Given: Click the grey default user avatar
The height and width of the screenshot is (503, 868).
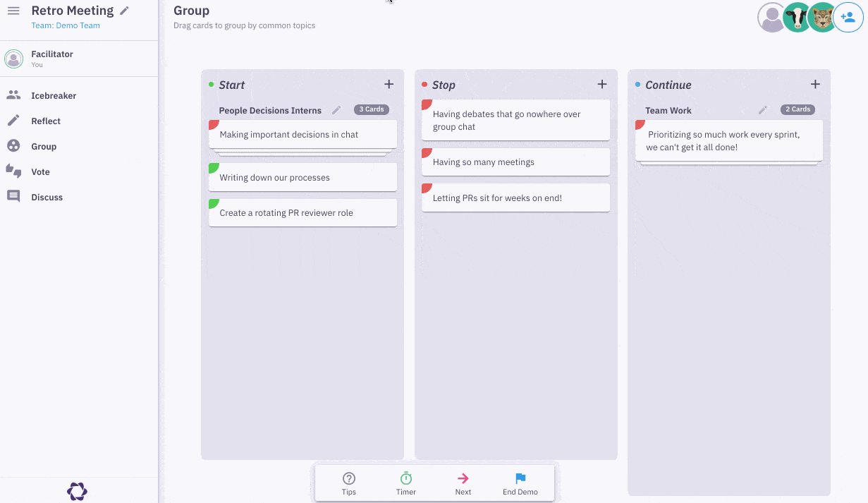Looking at the screenshot, I should point(772,18).
